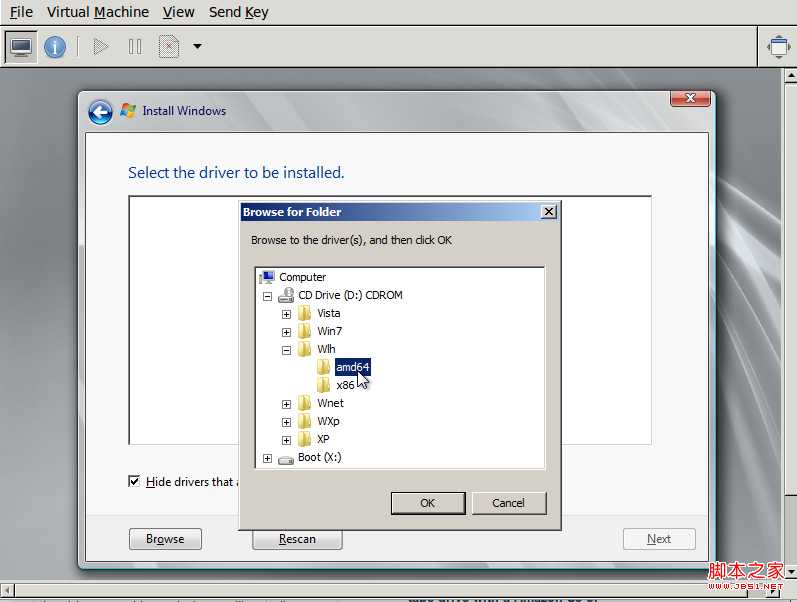Viewport: 797px width, 602px height.
Task: Open the Send Key menu
Action: tap(238, 12)
